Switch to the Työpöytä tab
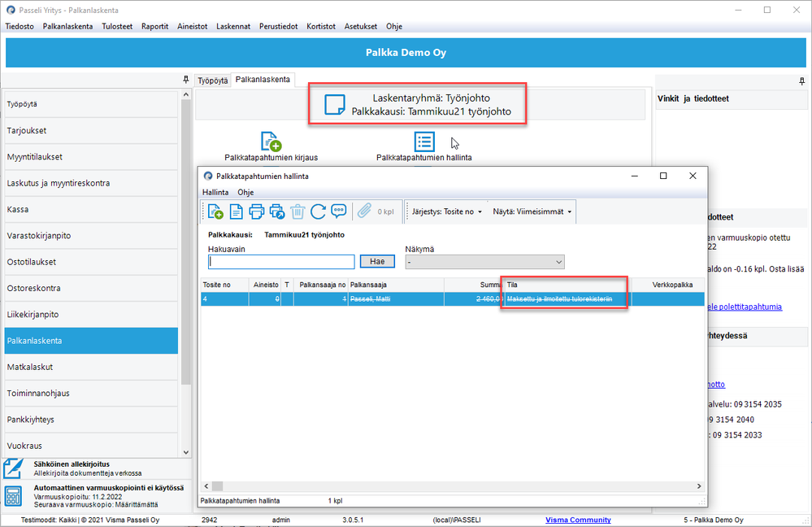Image resolution: width=812 pixels, height=527 pixels. 213,81
